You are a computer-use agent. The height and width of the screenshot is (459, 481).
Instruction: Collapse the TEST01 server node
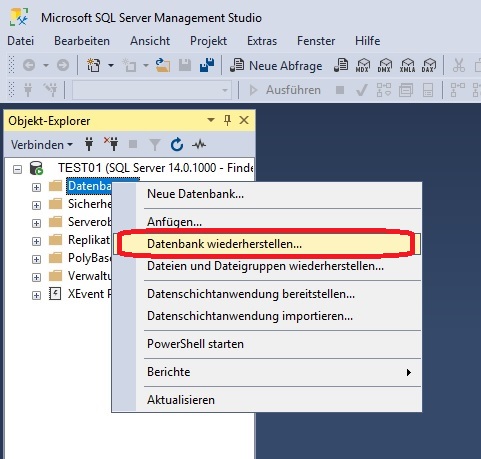[x=17, y=169]
